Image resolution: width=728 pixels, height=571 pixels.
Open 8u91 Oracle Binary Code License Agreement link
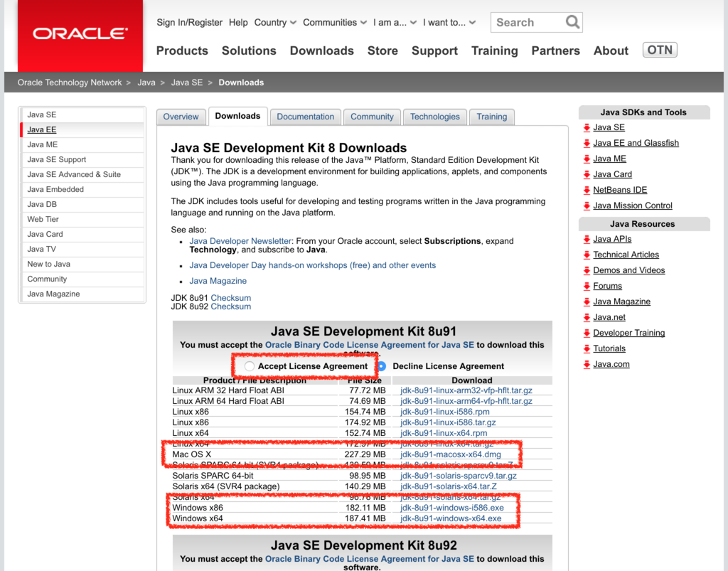tap(370, 345)
